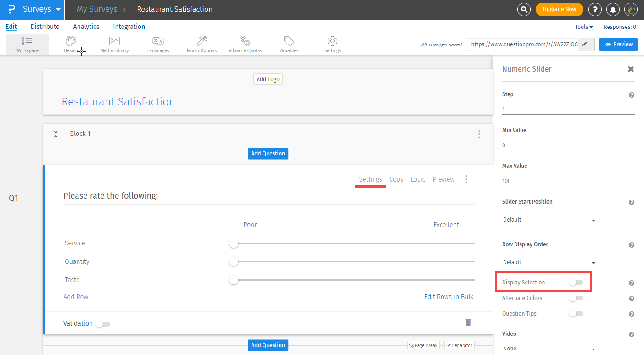Click the Service slider handle
This screenshot has height=355, width=644.
(234, 244)
